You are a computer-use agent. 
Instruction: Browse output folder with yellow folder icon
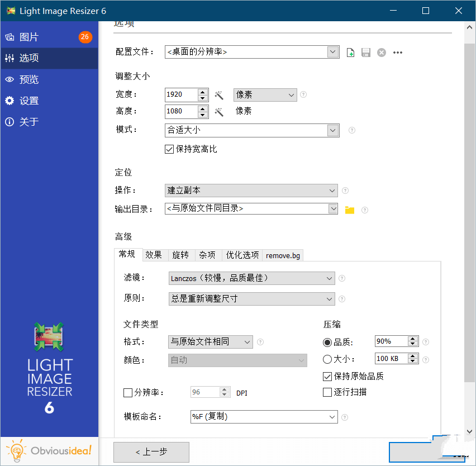tap(350, 210)
